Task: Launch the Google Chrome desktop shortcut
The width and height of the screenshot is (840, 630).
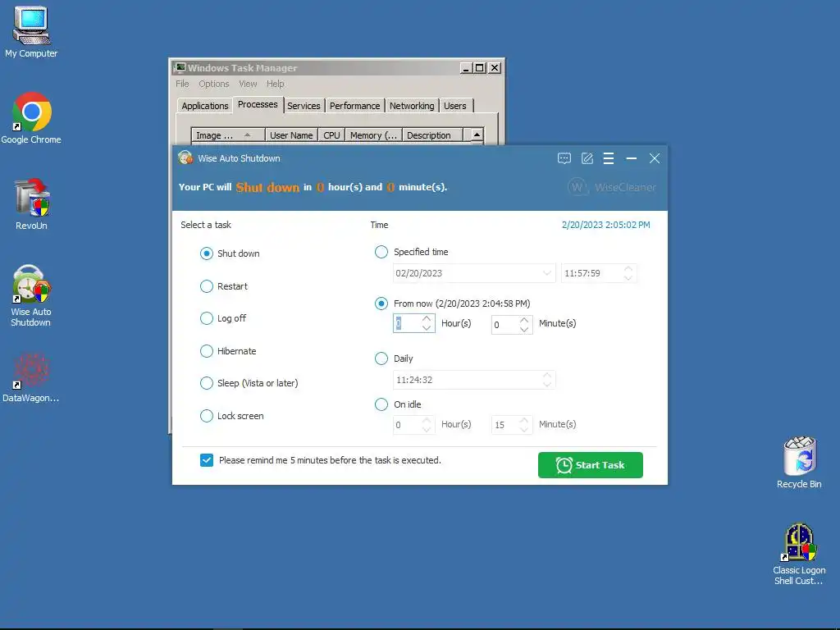Action: 32,118
